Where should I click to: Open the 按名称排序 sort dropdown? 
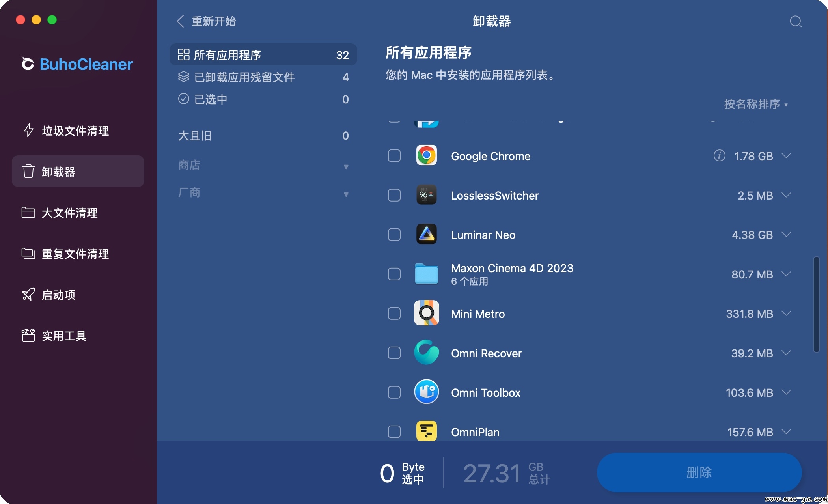point(756,104)
